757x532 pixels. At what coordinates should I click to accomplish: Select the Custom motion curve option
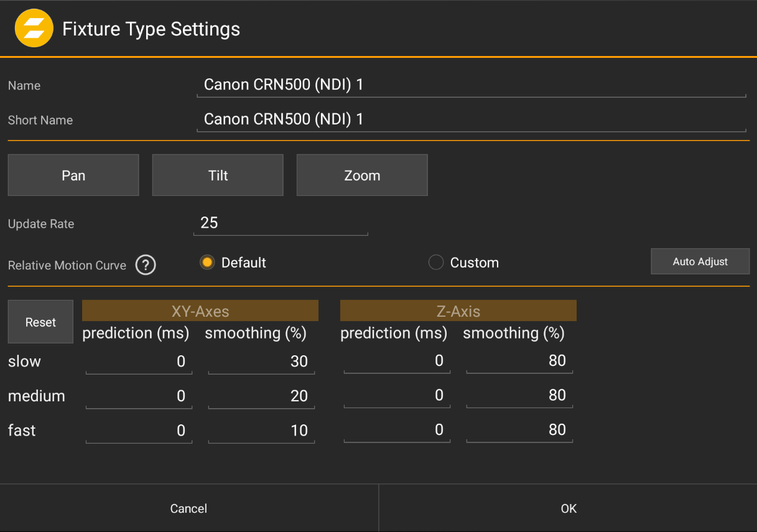(435, 263)
